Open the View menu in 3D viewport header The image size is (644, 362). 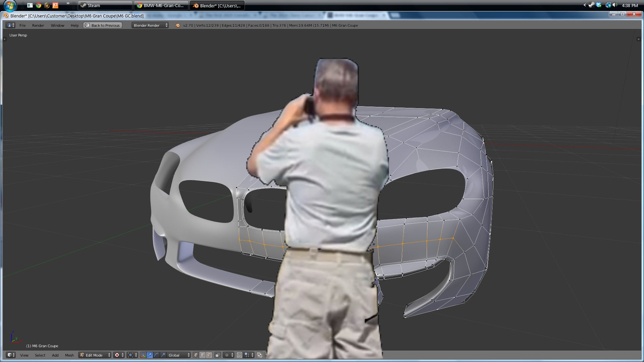coord(24,355)
